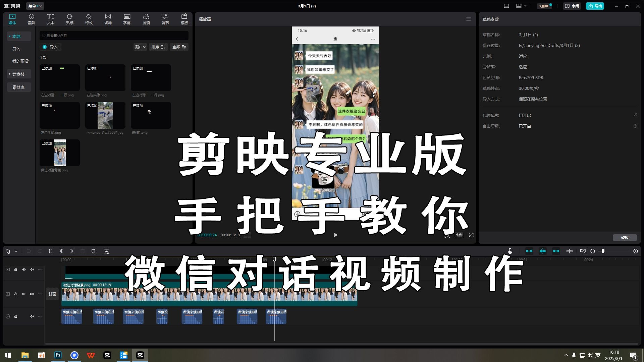
Task: Expand the selection tool dropdown arrow
Action: click(16, 251)
